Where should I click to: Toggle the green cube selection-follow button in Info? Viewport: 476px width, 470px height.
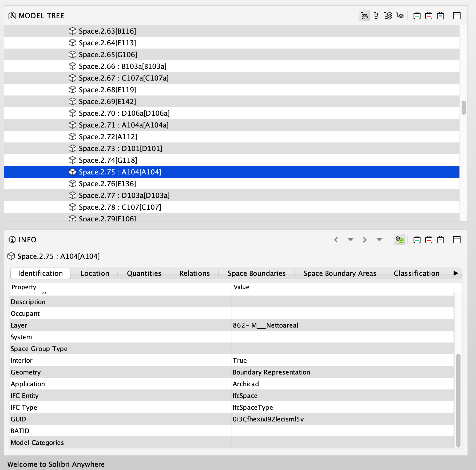pyautogui.click(x=399, y=240)
